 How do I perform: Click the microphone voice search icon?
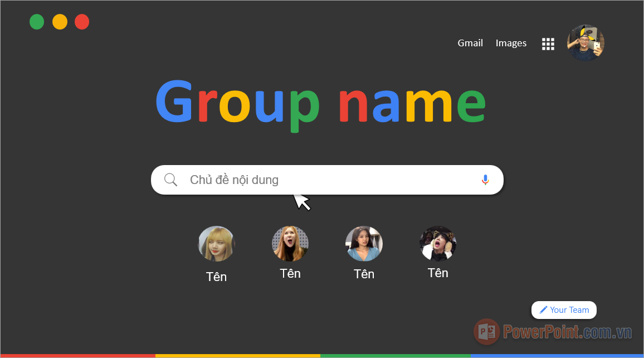[x=485, y=180]
